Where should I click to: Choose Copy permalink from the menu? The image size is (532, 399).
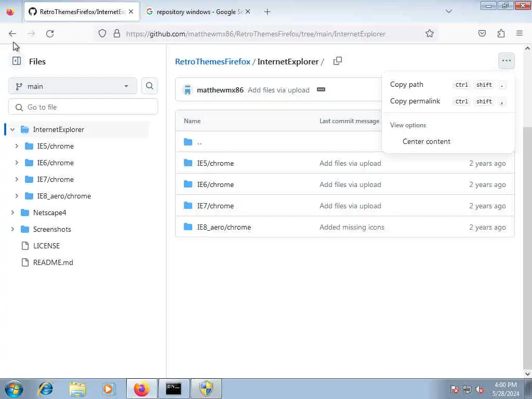(448, 101)
